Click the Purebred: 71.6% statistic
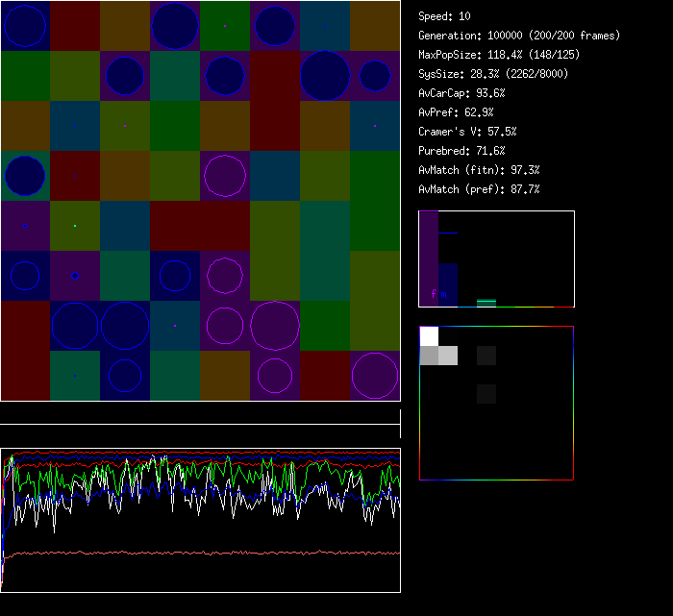The image size is (673, 616). [x=461, y=151]
